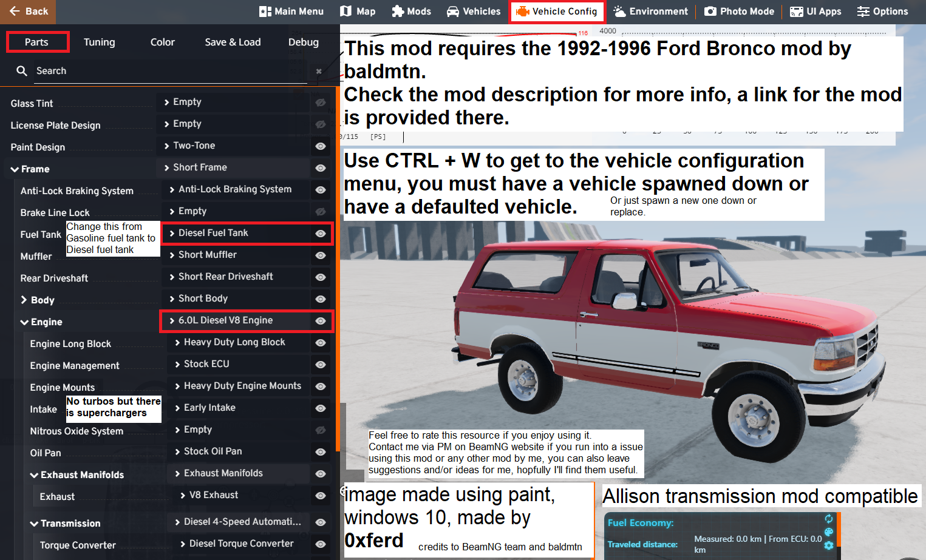Go back using the Back arrow button
Image resolution: width=926 pixels, height=560 pixels.
tap(28, 12)
